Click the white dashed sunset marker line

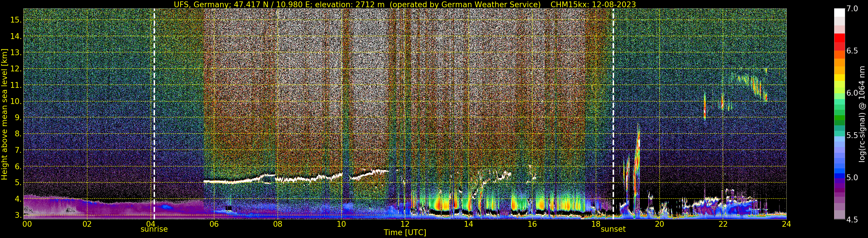pos(613,114)
